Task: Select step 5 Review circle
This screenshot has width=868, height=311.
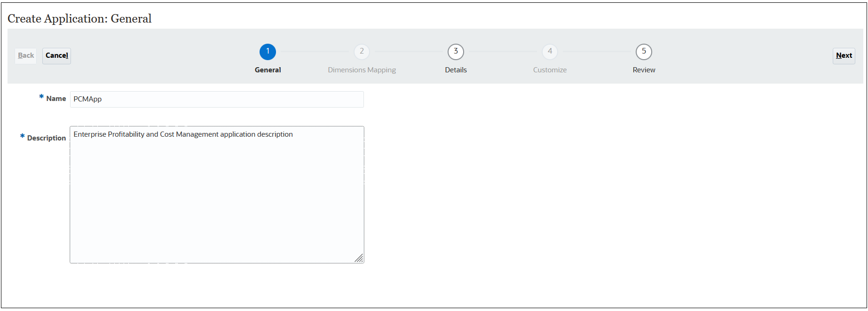Action: [644, 52]
